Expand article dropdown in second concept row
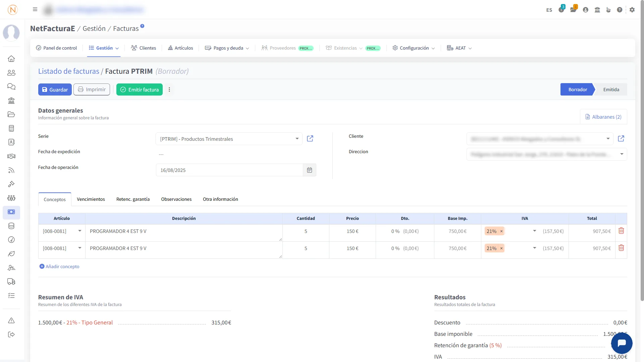644x362 pixels. [80, 248]
